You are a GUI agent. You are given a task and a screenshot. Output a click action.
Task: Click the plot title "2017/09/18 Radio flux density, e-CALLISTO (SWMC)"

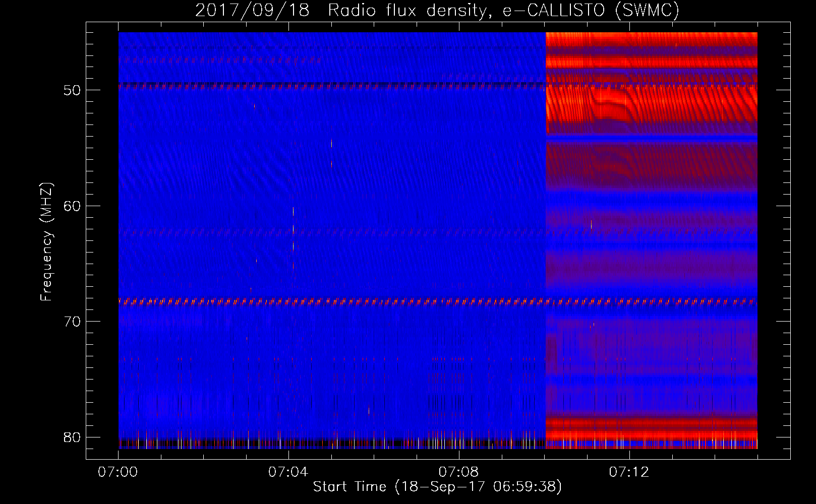click(x=437, y=10)
